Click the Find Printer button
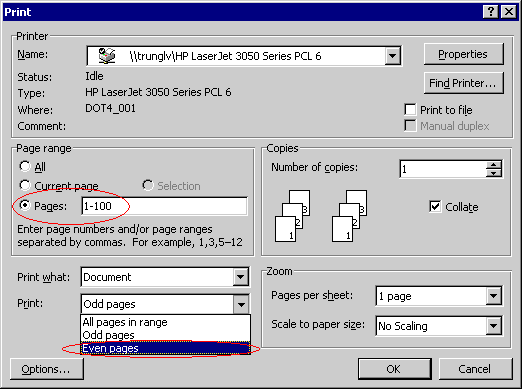This screenshot has width=522, height=389. [463, 83]
